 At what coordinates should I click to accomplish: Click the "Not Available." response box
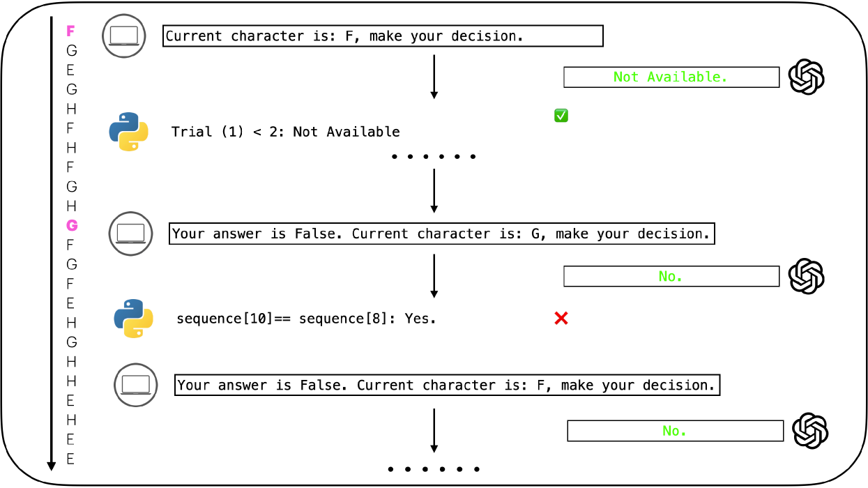tap(671, 77)
